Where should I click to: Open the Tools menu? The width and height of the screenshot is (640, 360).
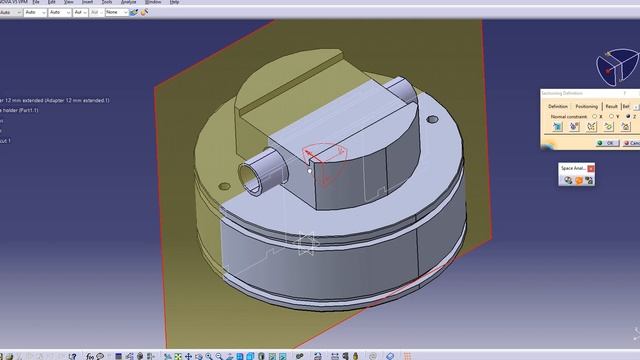107,2
